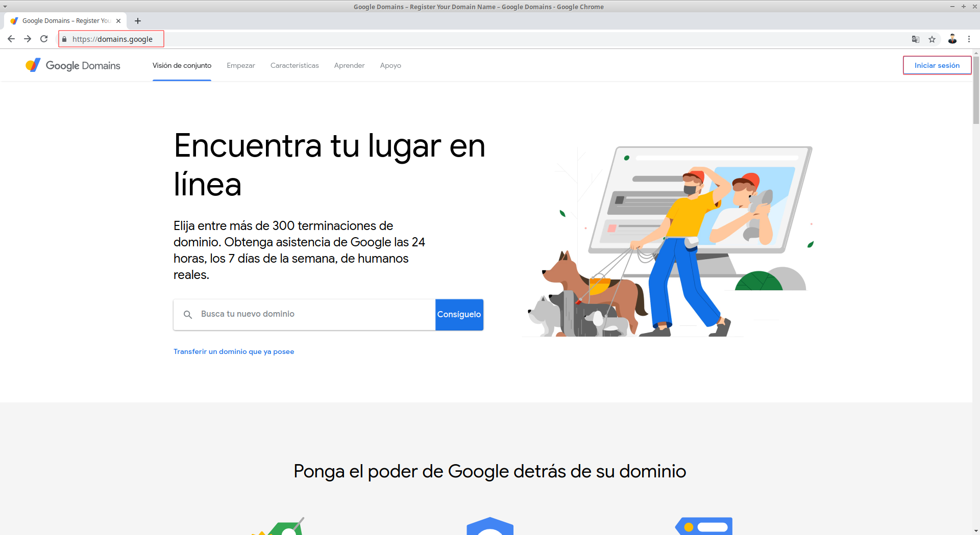Reload the page with the refresh icon
The height and width of the screenshot is (535, 980).
coord(44,39)
